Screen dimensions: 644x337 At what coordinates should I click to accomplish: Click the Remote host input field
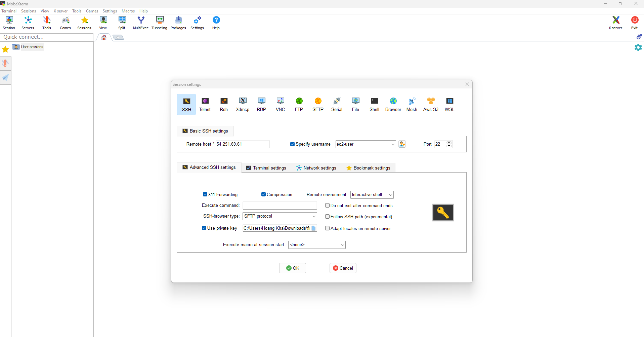(x=243, y=144)
